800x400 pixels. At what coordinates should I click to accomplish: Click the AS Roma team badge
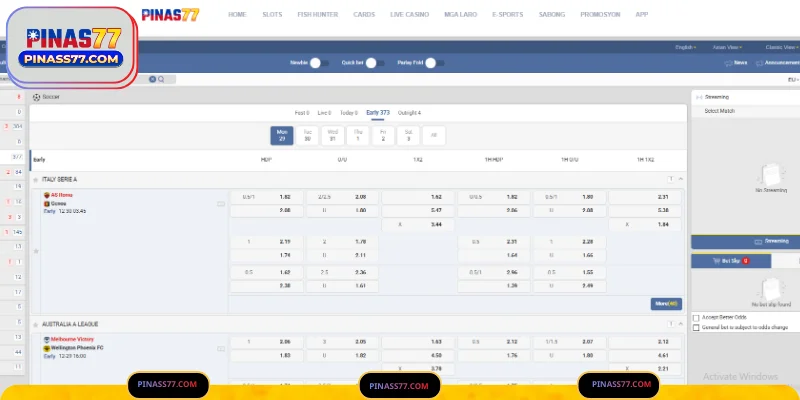tap(46, 195)
